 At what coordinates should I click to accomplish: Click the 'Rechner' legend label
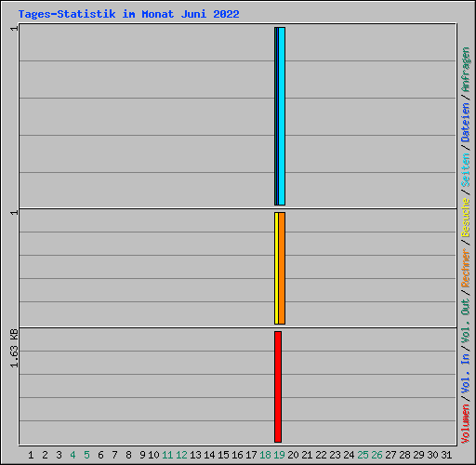point(466,268)
